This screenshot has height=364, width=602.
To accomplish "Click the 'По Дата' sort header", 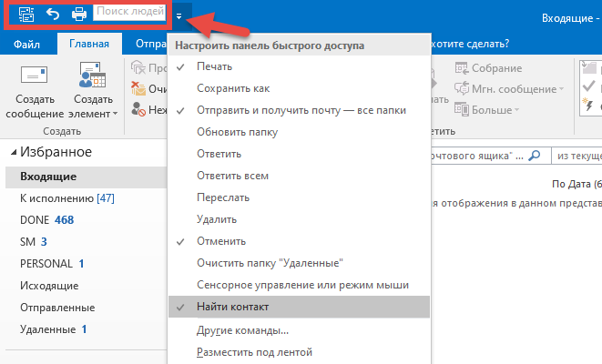I will point(576,184).
